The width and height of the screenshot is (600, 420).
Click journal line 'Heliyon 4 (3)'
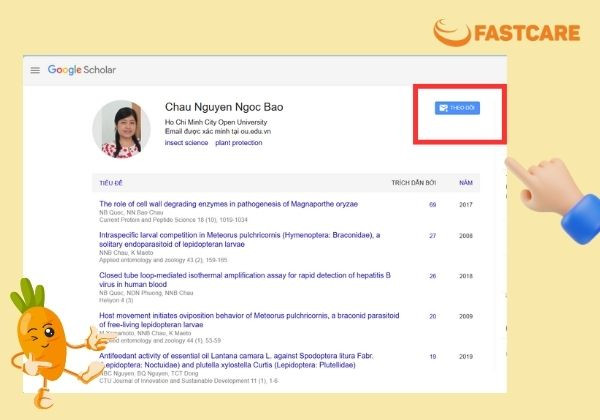click(x=116, y=300)
